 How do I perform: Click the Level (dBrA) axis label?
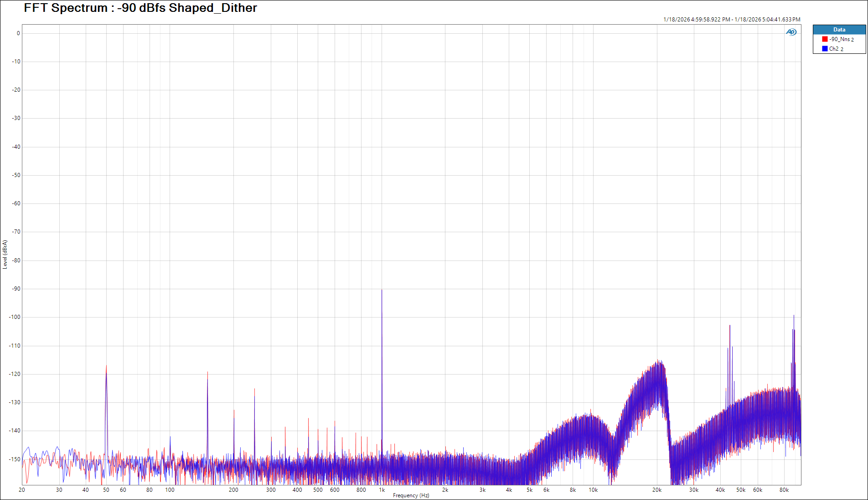(x=5, y=255)
